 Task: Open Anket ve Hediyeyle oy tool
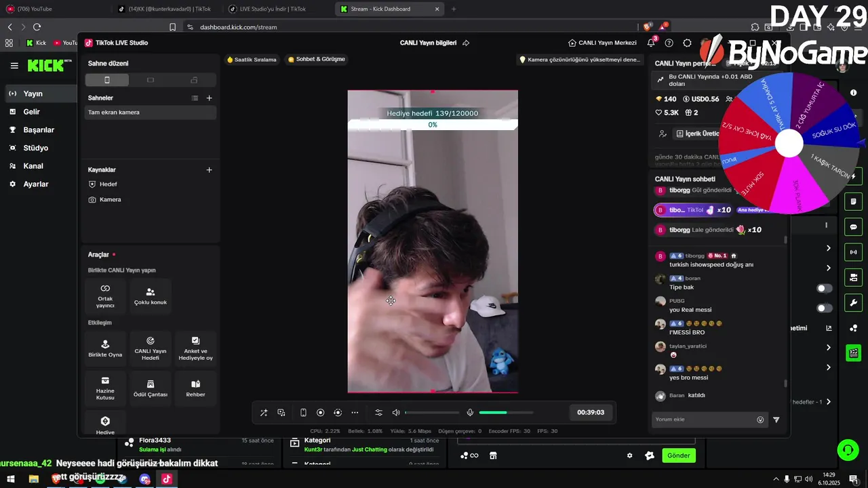[195, 348]
